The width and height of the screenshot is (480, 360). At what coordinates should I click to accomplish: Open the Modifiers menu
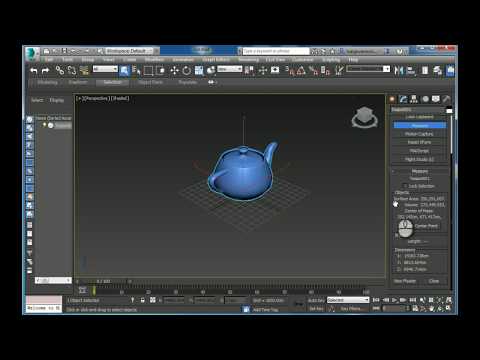154,60
